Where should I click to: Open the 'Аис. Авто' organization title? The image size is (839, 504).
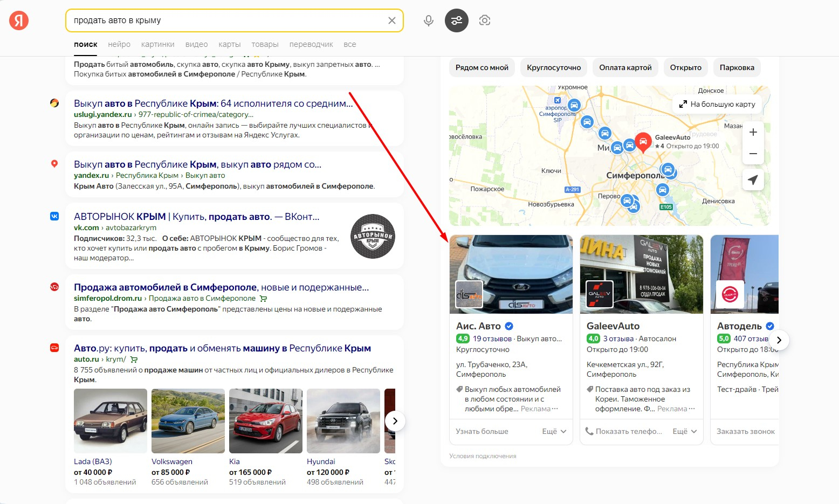tap(478, 326)
